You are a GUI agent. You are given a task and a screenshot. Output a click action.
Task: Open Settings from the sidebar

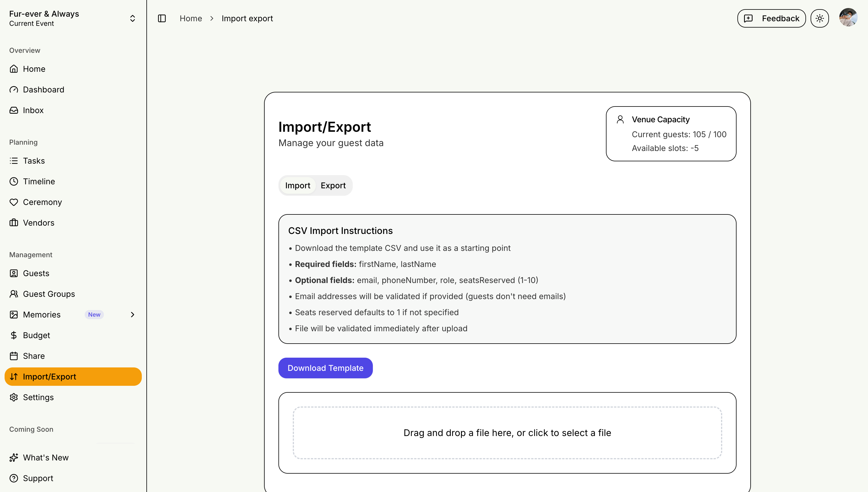pos(38,397)
